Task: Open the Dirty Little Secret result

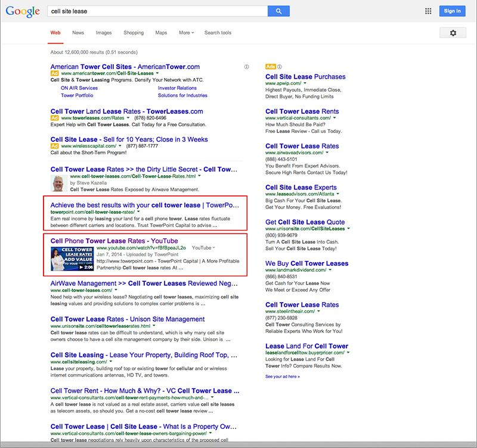Action: [144, 169]
